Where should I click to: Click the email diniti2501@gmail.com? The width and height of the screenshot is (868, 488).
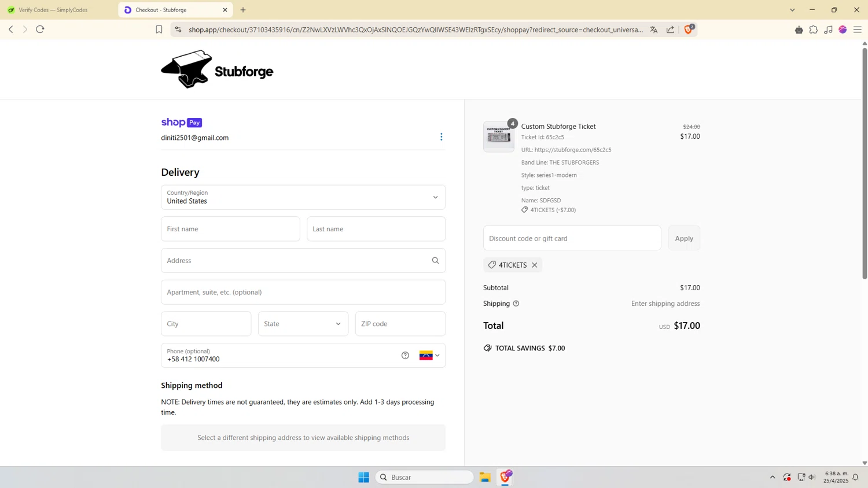195,138
